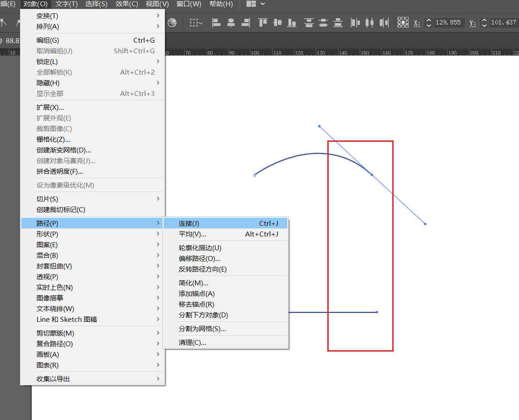This screenshot has width=519, height=420.
Task: Click vertical distribute top icon
Action: click(x=309, y=23)
